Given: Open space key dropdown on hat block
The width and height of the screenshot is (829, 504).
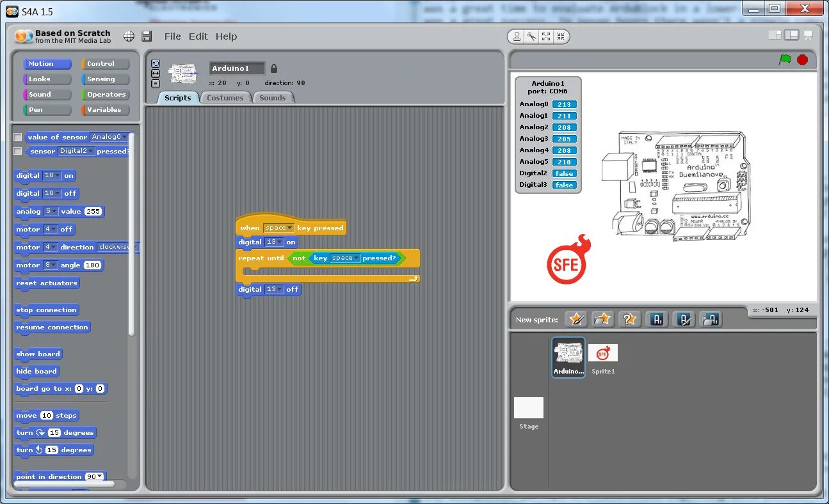Looking at the screenshot, I should [278, 228].
